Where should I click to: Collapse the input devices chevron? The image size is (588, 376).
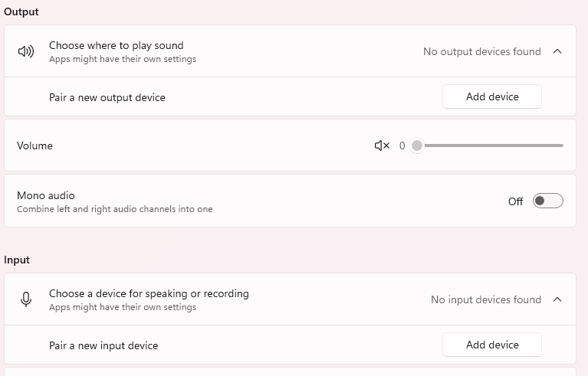point(557,299)
